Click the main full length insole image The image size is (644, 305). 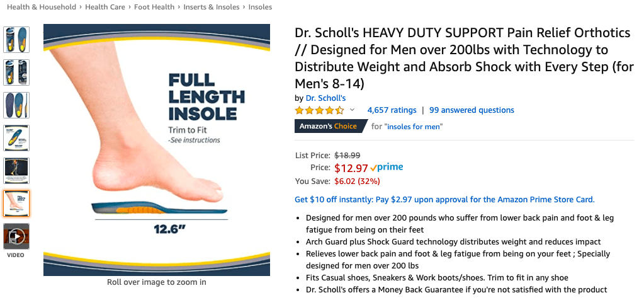[157, 149]
